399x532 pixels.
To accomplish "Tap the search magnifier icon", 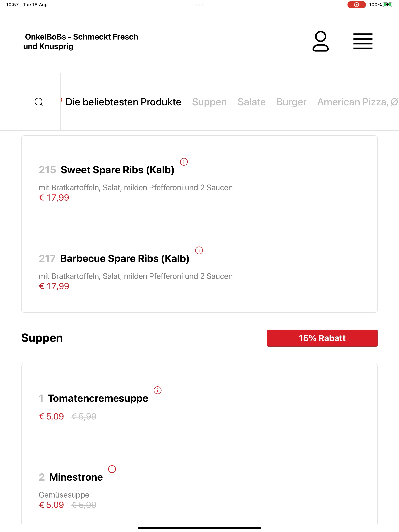I will coord(39,102).
